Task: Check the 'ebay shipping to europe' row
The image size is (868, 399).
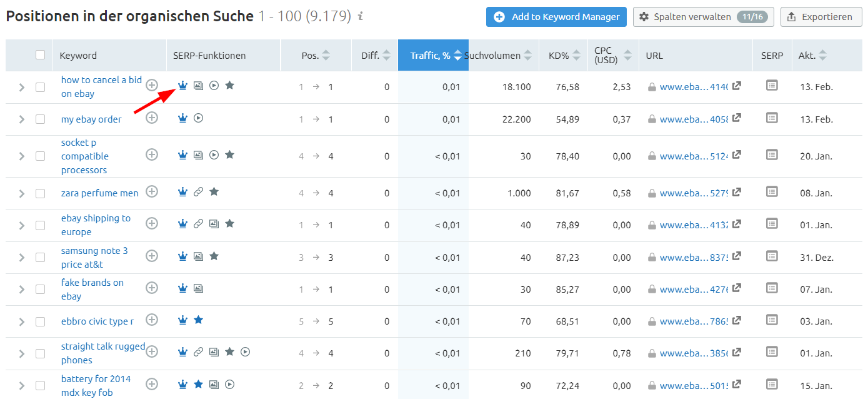Action: pyautogui.click(x=41, y=225)
